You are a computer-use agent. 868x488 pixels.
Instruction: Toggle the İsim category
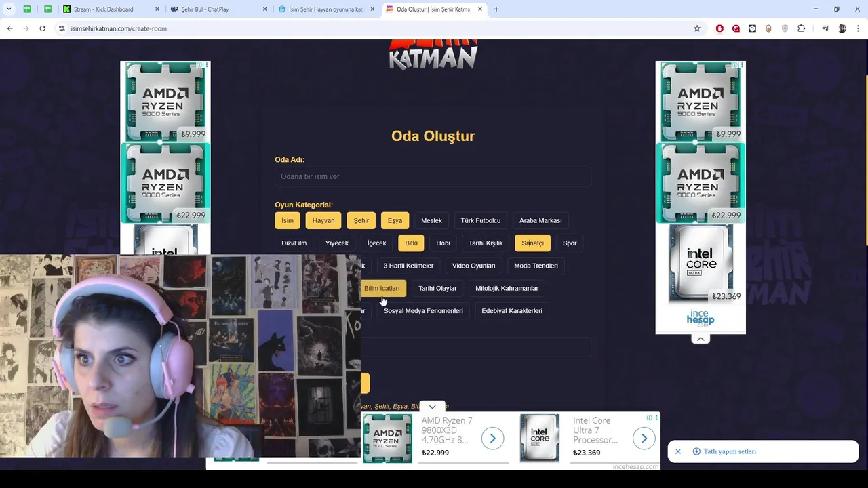pos(288,220)
